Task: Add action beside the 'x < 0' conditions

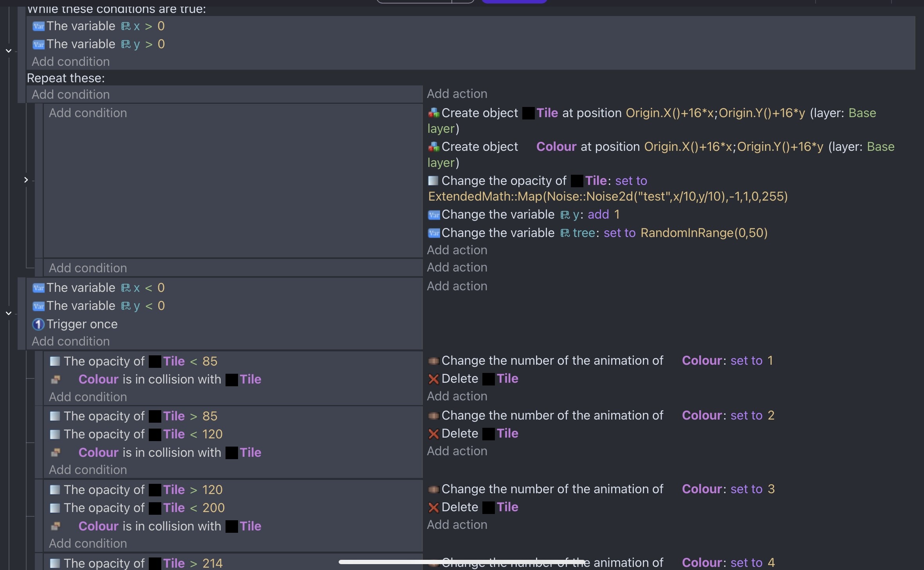Action: pos(457,286)
